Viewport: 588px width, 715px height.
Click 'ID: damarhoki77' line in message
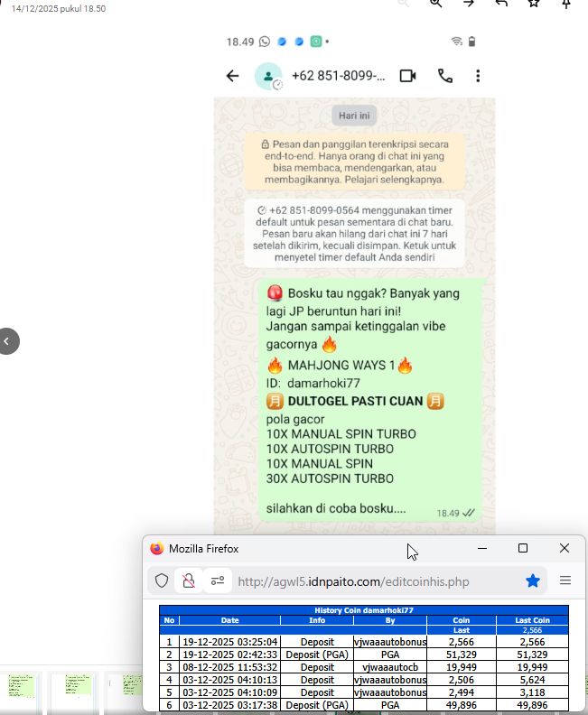click(x=313, y=383)
